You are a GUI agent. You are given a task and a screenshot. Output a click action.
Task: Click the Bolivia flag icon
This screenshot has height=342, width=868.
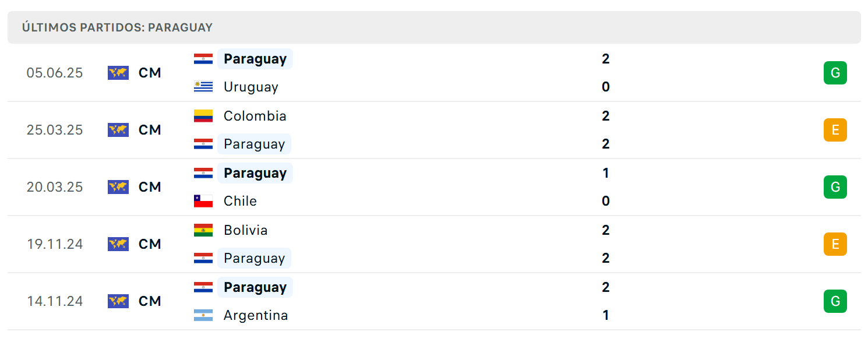point(203,230)
